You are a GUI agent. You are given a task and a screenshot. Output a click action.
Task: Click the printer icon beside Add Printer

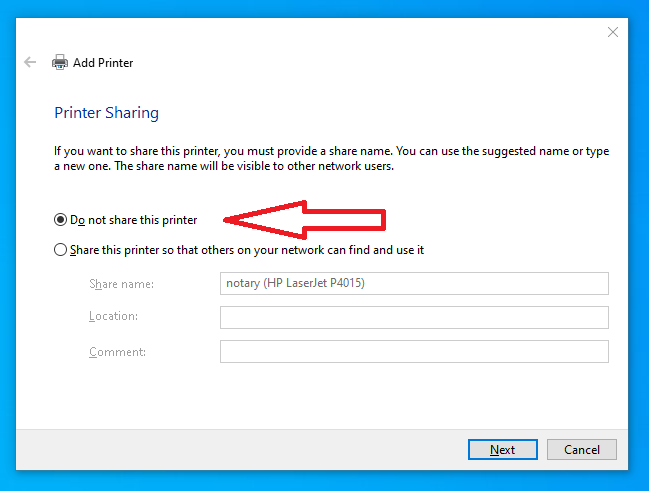(x=60, y=62)
